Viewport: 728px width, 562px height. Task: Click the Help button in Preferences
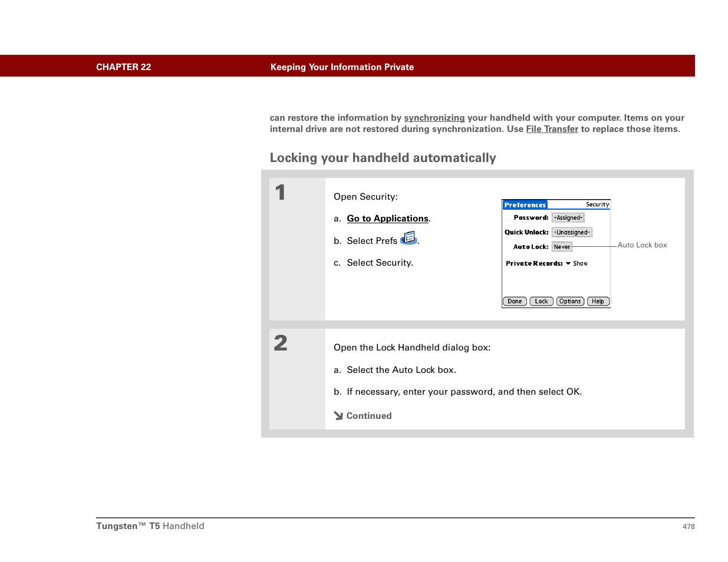click(x=598, y=302)
